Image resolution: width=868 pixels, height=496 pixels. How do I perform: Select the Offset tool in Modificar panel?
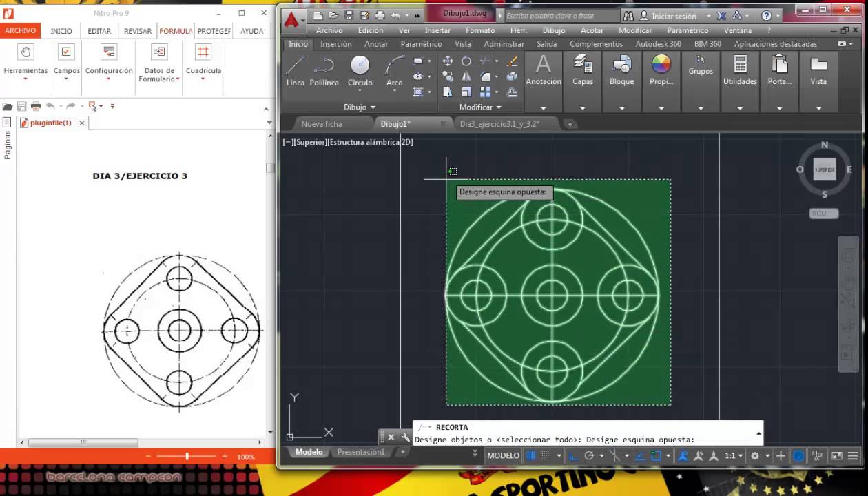[512, 92]
